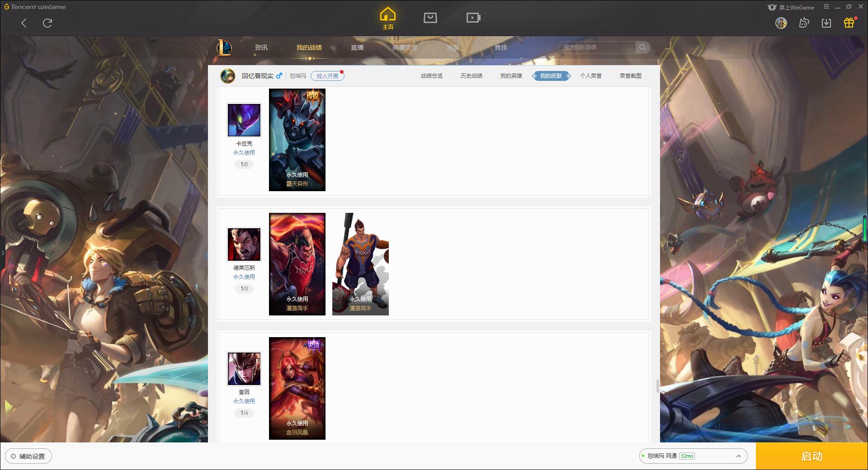Click the 1/4 skin count badge

pos(244,413)
